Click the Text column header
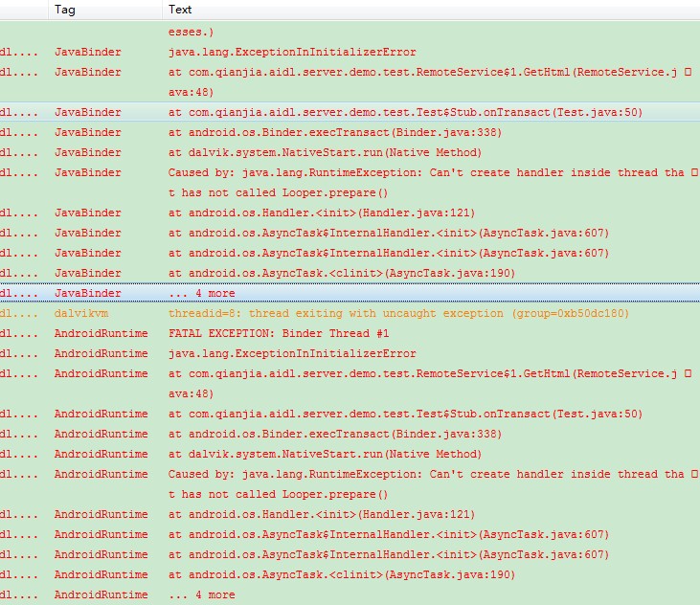 coord(431,10)
